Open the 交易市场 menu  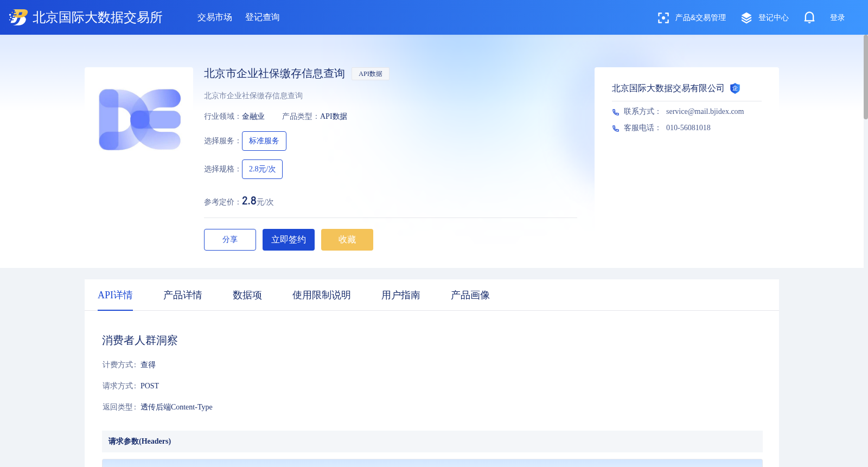215,17
